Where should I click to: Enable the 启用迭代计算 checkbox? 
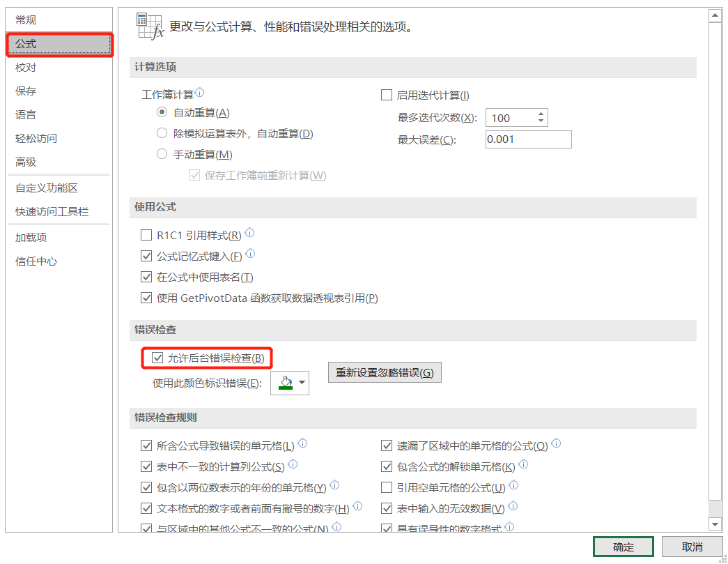pyautogui.click(x=387, y=96)
